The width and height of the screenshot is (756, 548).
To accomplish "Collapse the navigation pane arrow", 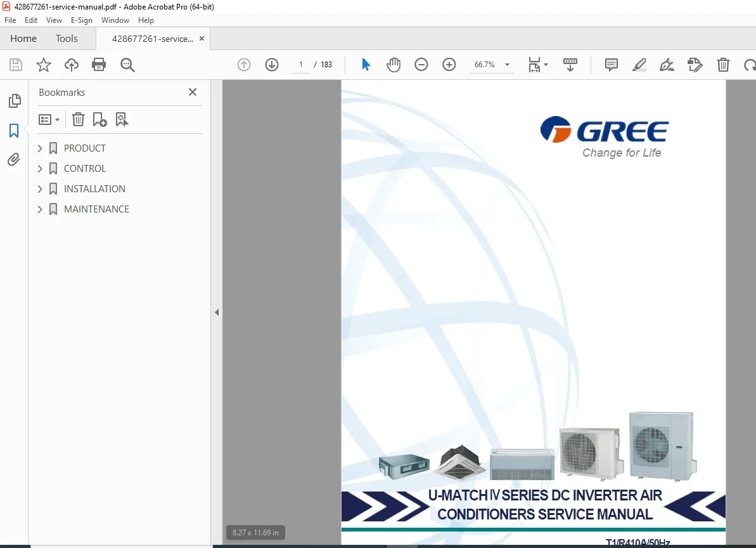I will pos(217,313).
